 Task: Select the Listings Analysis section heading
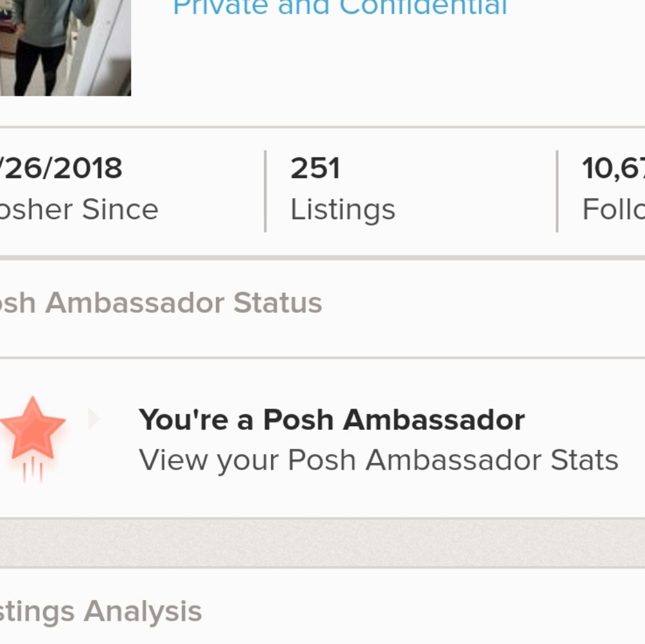[x=101, y=611]
